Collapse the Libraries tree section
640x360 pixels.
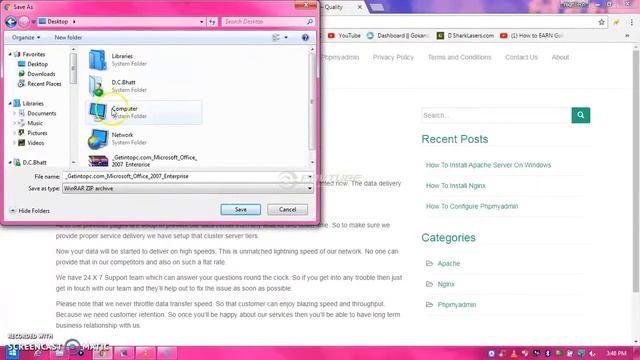tap(10, 104)
